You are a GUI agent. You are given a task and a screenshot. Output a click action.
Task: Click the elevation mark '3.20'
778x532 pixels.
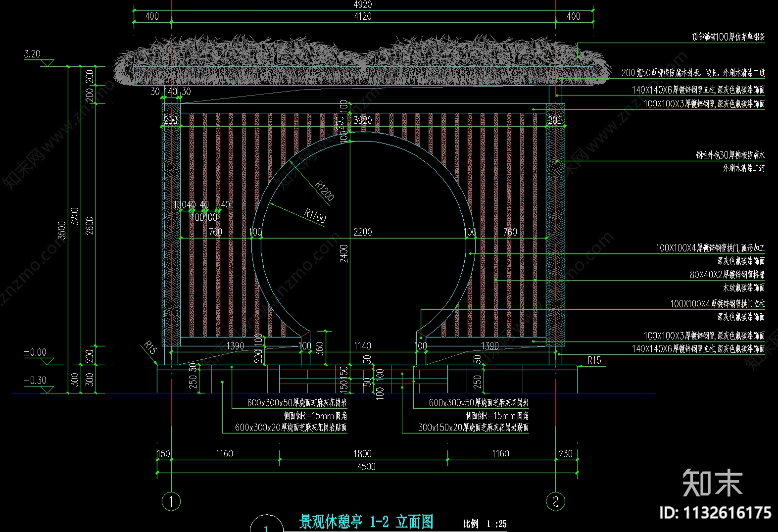coord(32,53)
